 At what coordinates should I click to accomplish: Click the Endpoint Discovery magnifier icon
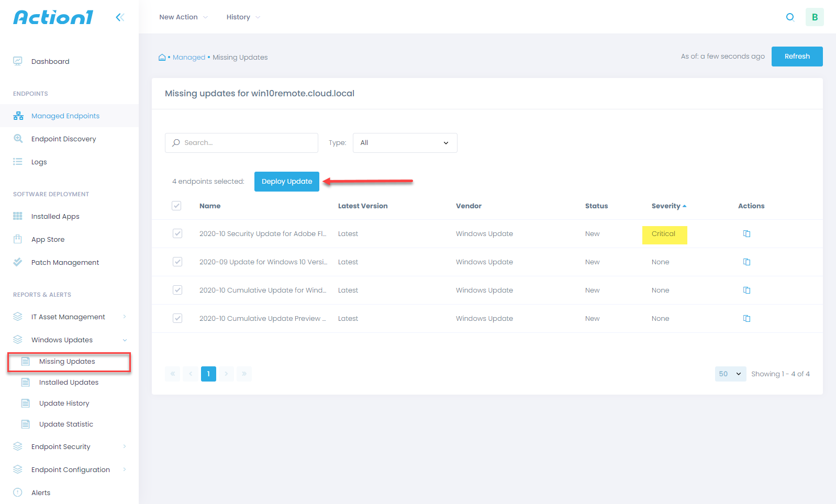coord(18,139)
